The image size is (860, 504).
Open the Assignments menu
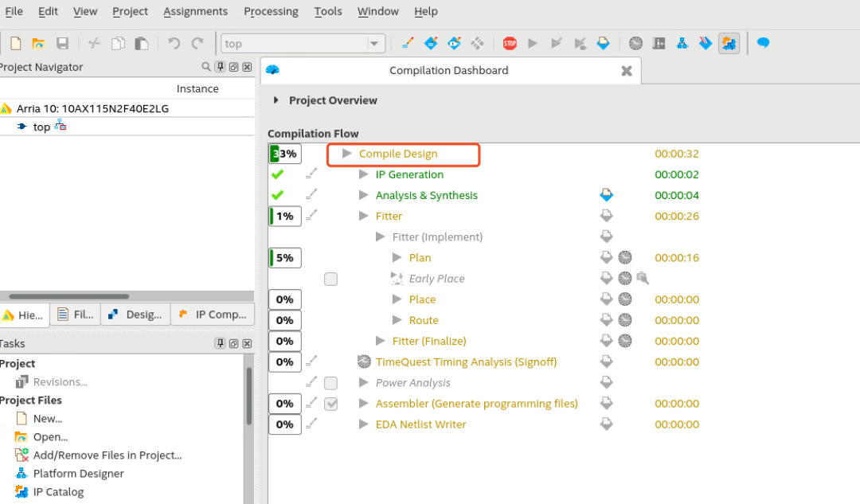(195, 11)
